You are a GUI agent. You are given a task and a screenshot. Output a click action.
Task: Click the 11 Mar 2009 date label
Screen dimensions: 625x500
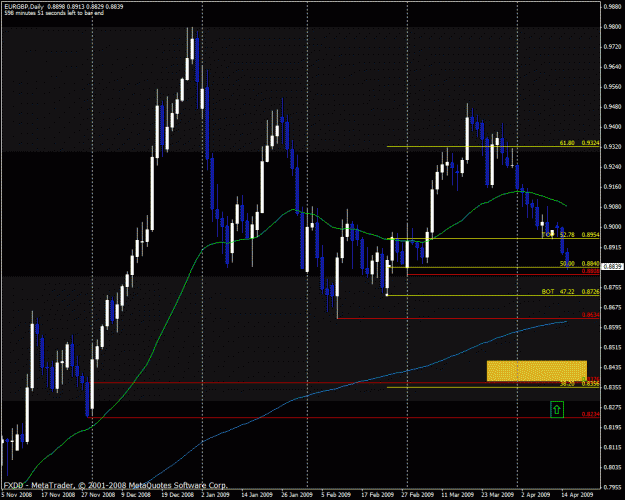(457, 495)
